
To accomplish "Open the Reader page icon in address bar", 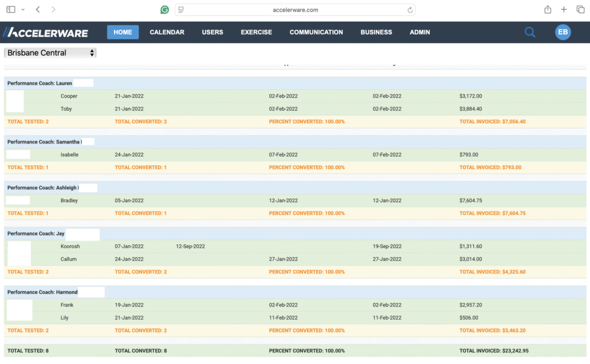I will click(x=181, y=10).
